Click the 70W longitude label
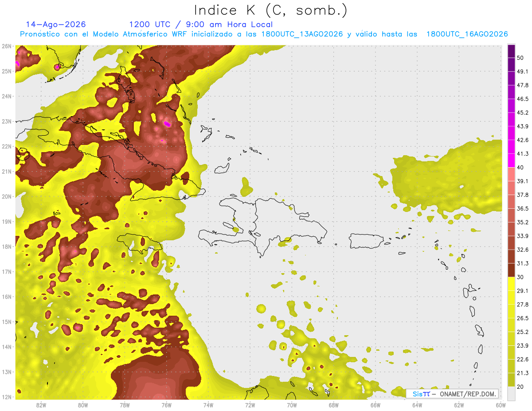Image resolution: width=532 pixels, height=411 pixels. coord(292,405)
